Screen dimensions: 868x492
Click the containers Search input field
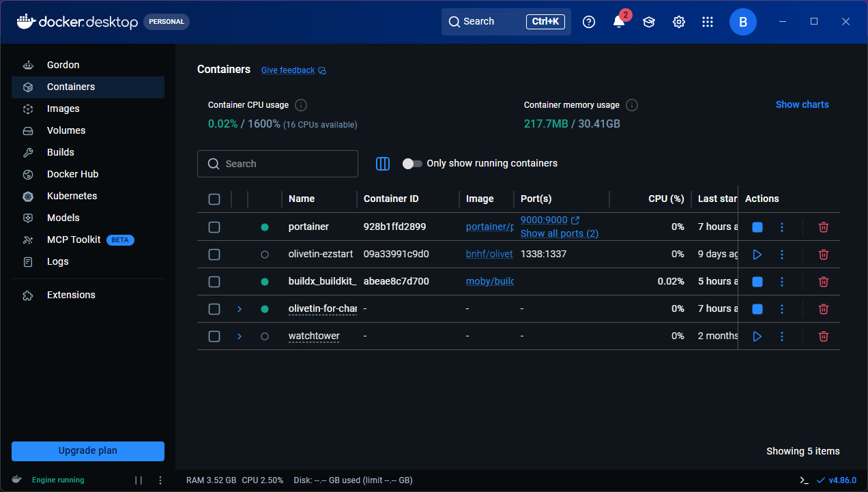[x=278, y=164]
